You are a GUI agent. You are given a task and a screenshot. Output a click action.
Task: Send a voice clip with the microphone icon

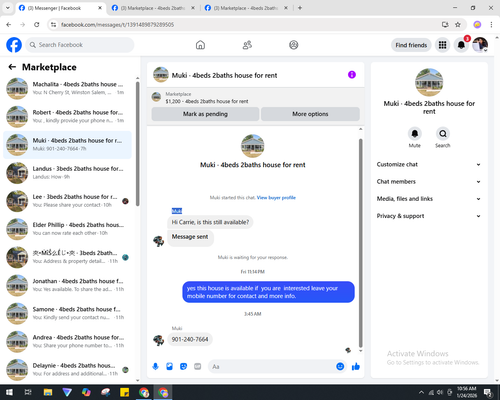(155, 367)
